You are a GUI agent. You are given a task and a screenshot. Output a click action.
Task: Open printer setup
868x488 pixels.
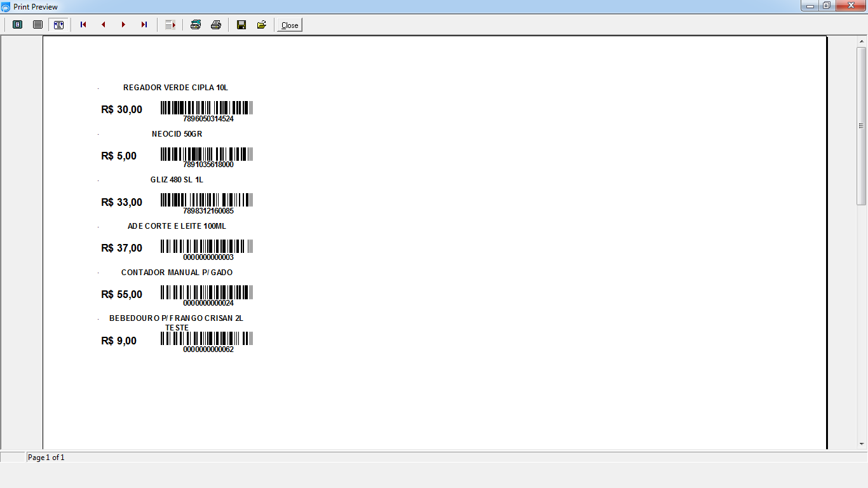click(196, 25)
